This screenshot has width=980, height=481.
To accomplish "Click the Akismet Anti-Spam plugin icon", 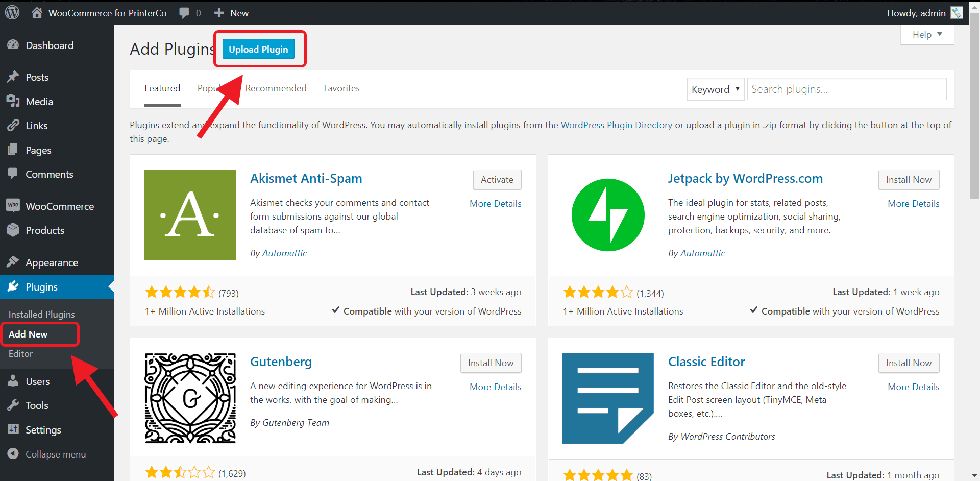I will point(190,215).
